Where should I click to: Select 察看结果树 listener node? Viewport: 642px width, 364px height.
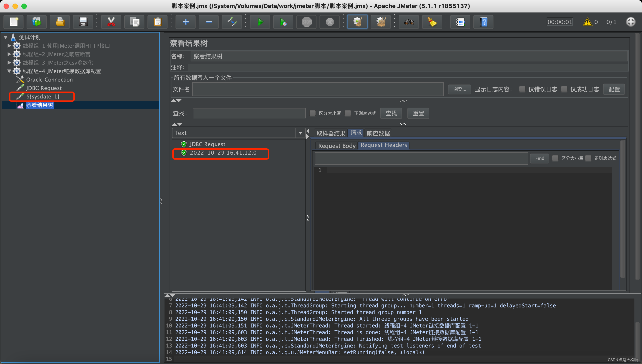39,105
